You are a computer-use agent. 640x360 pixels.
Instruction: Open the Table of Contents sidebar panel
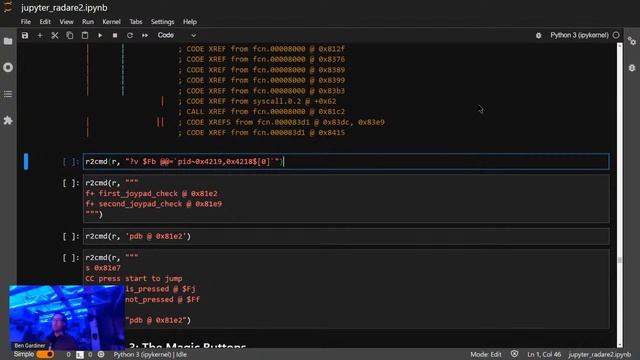click(8, 94)
